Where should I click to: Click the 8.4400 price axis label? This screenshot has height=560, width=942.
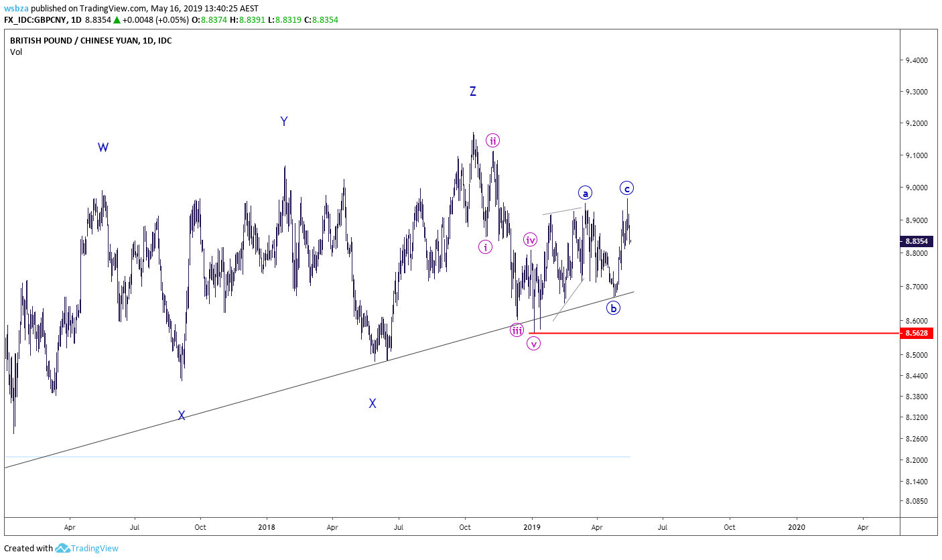[916, 376]
